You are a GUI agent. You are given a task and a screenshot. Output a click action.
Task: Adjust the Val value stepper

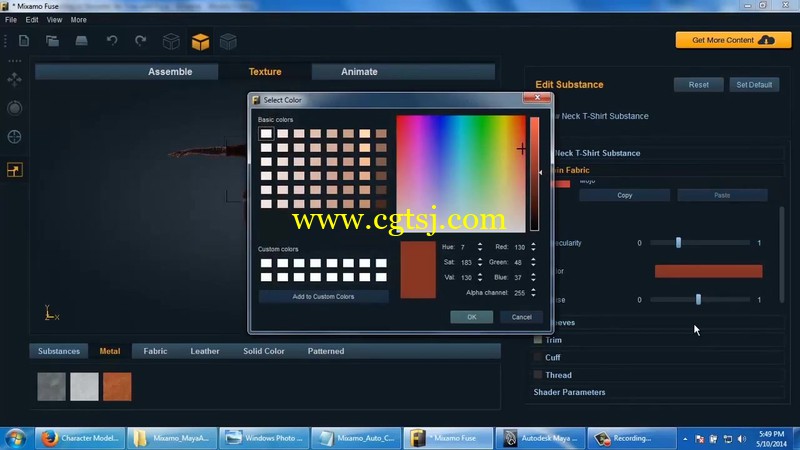[x=480, y=278]
